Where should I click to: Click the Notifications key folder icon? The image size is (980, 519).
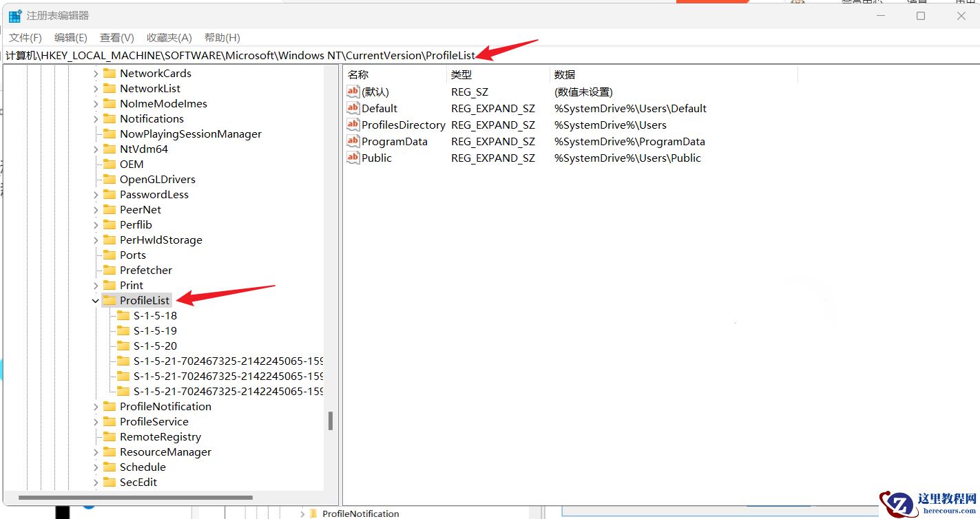(x=109, y=118)
